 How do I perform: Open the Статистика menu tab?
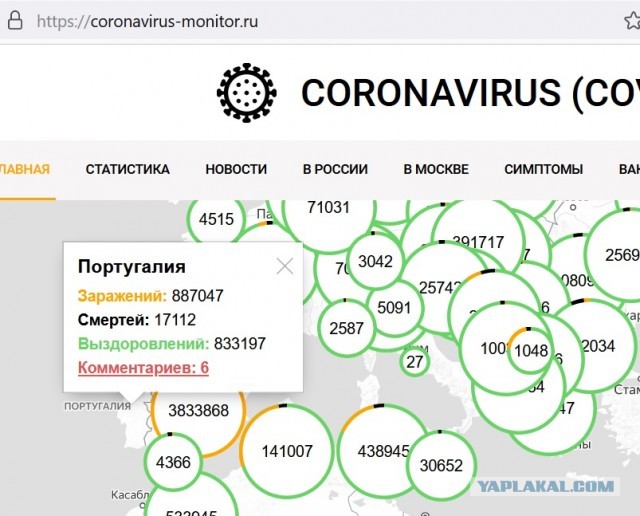(127, 169)
